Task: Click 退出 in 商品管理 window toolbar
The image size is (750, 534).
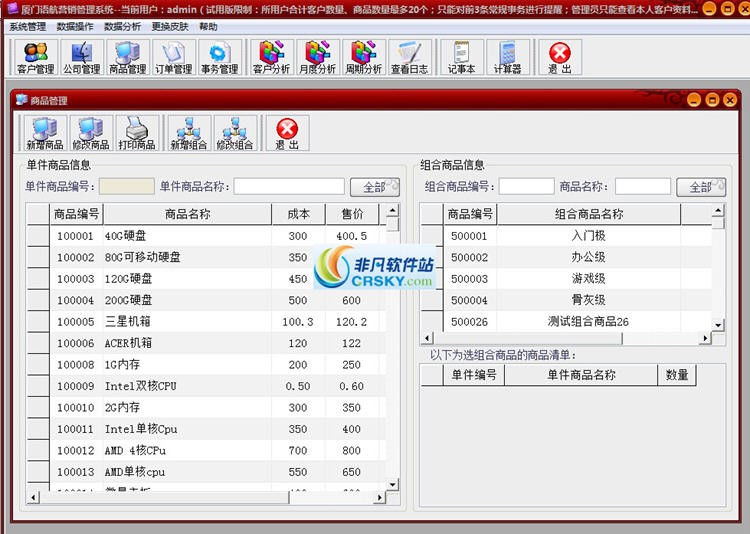Action: 287,133
